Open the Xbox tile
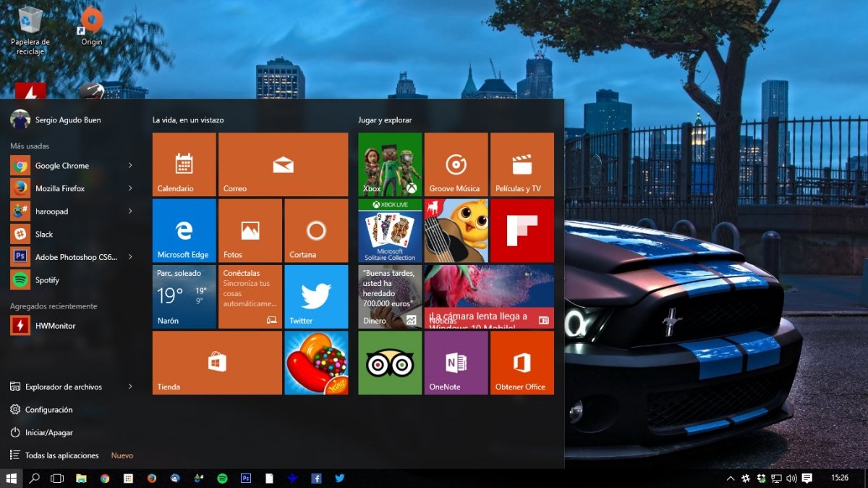Screen dimensions: 868x488 pos(390,164)
